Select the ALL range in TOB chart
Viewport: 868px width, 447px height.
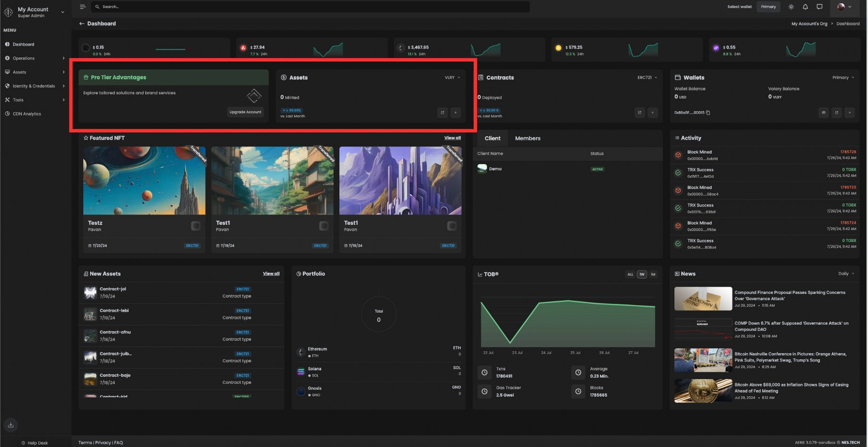[630, 274]
